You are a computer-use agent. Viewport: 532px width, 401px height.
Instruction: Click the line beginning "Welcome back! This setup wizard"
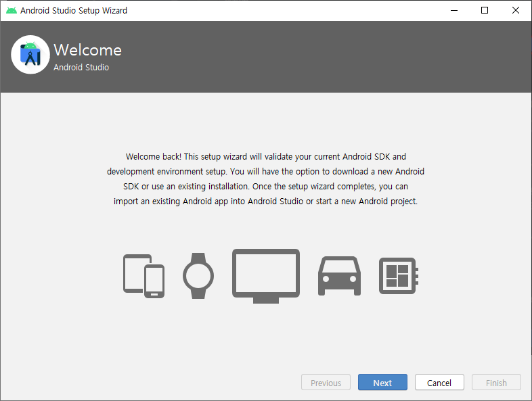tap(266, 157)
